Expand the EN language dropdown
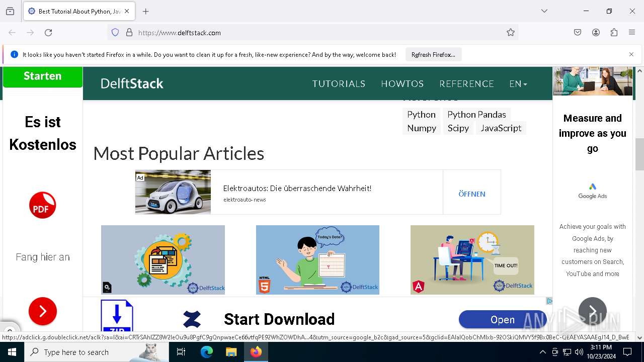 click(518, 84)
